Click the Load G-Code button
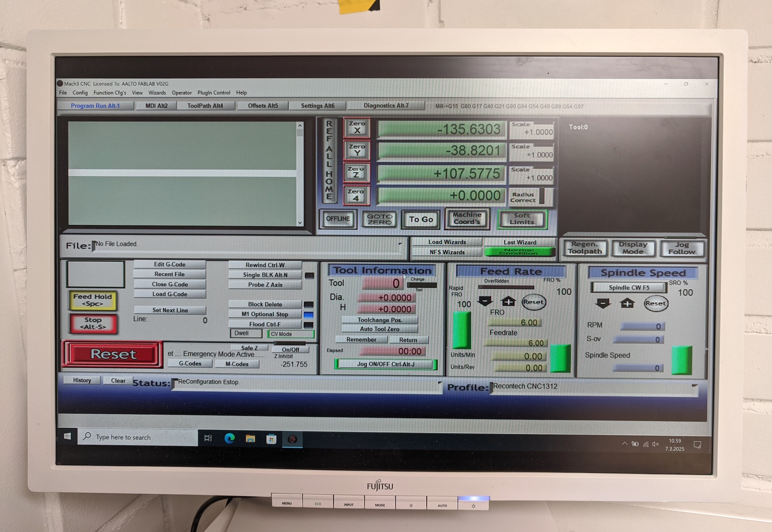Image resolution: width=772 pixels, height=532 pixels. (170, 294)
